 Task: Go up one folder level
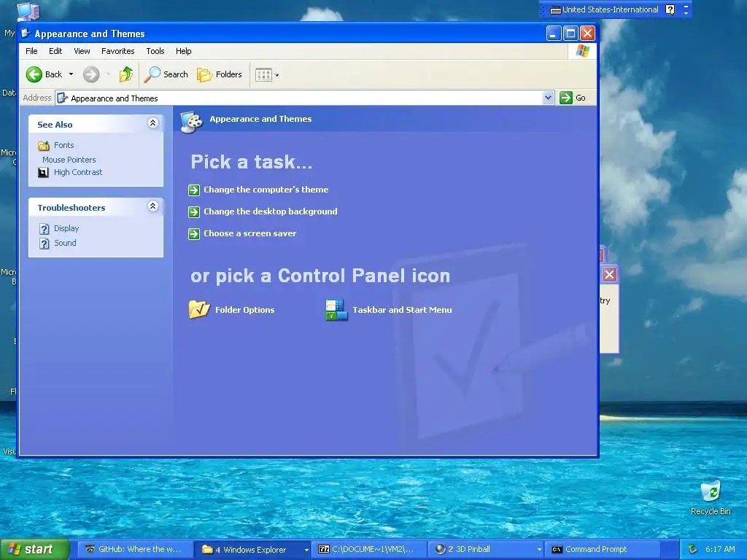pos(126,74)
